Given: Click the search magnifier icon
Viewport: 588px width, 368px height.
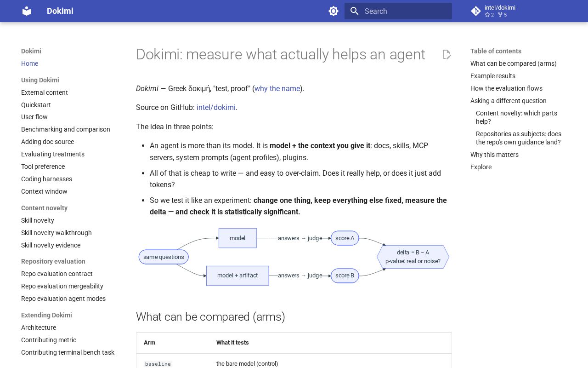Looking at the screenshot, I should (x=354, y=11).
